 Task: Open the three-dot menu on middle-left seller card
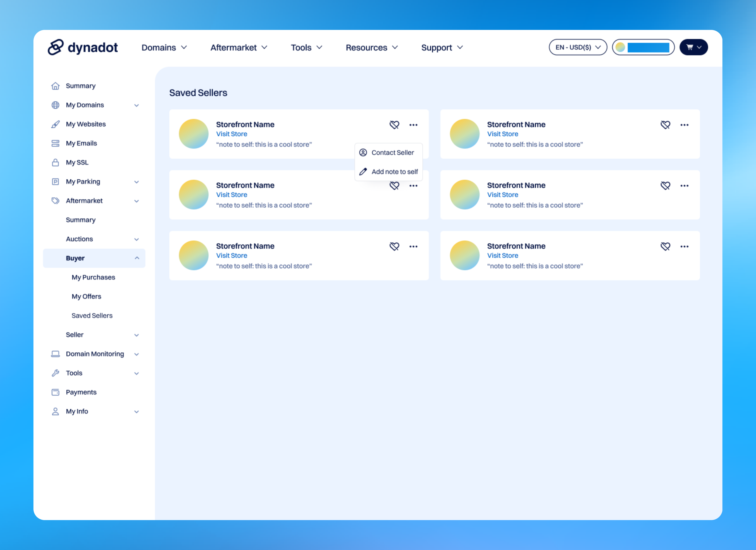(413, 186)
